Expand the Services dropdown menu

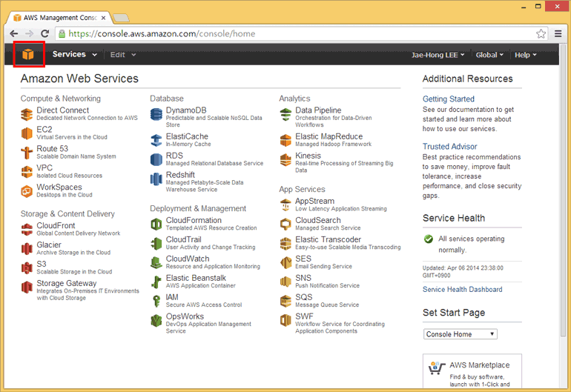[74, 54]
